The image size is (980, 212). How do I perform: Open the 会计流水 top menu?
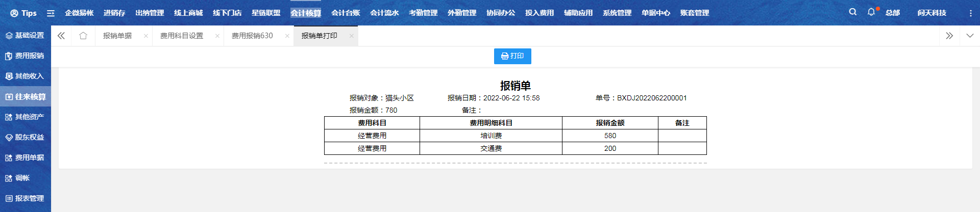coord(384,13)
